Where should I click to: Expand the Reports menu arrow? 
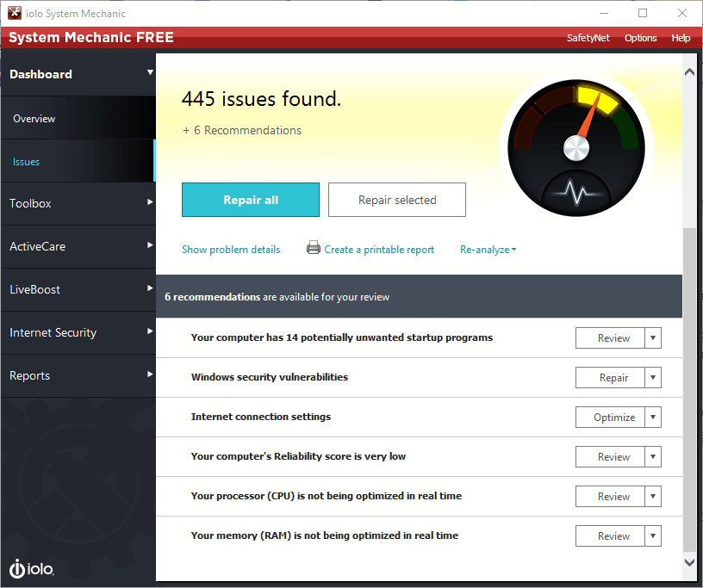(150, 374)
